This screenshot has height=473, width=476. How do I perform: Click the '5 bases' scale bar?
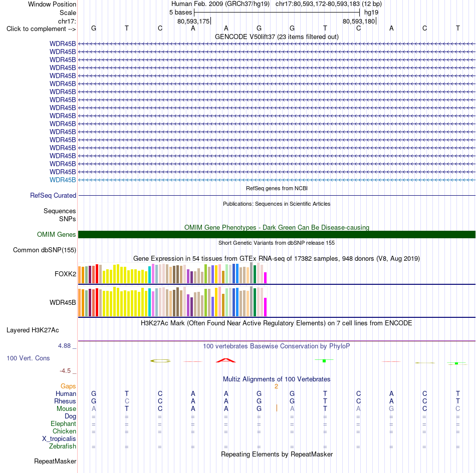(x=277, y=13)
